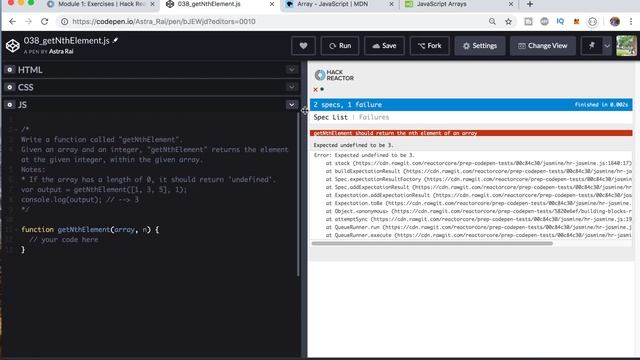Image resolution: width=640 pixels, height=360 pixels.
Task: Save the pen
Action: pos(384,46)
